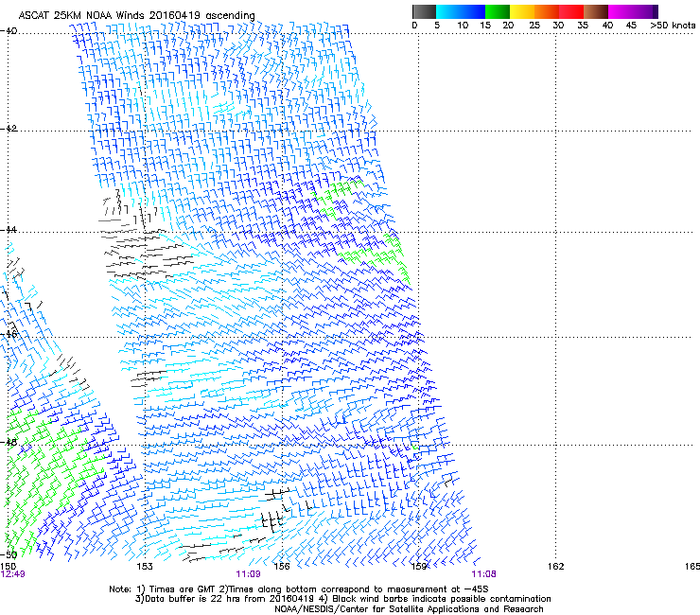Click the longitude label 150
700x615 pixels.
tap(8, 567)
